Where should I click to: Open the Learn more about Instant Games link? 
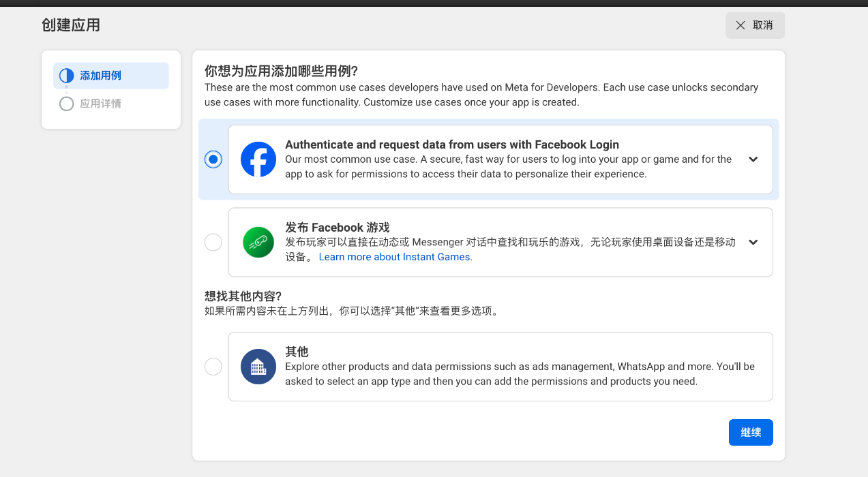point(395,257)
